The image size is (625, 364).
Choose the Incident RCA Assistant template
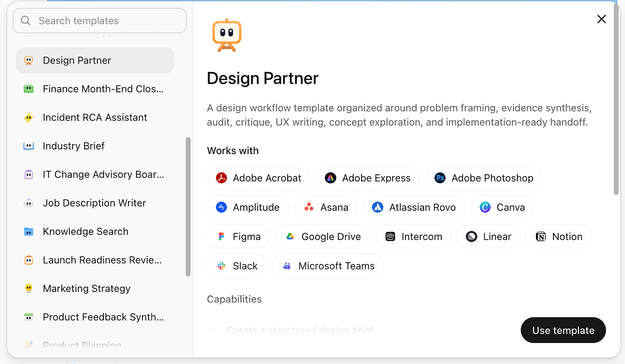(x=95, y=118)
